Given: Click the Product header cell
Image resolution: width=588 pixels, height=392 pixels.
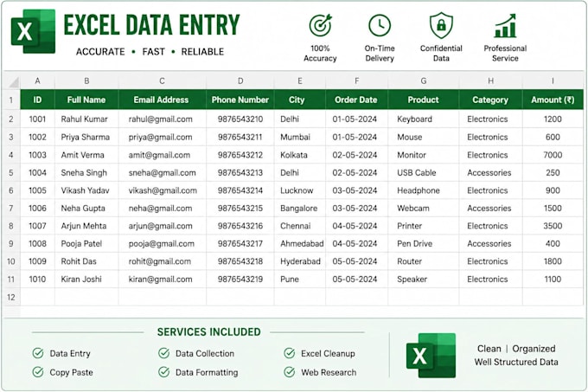Looking at the screenshot, I should tap(424, 100).
